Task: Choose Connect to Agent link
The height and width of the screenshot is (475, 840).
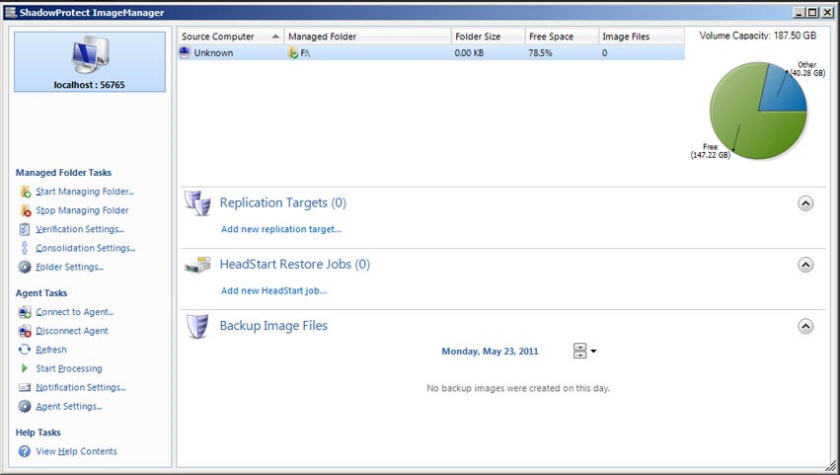Action: click(x=74, y=312)
